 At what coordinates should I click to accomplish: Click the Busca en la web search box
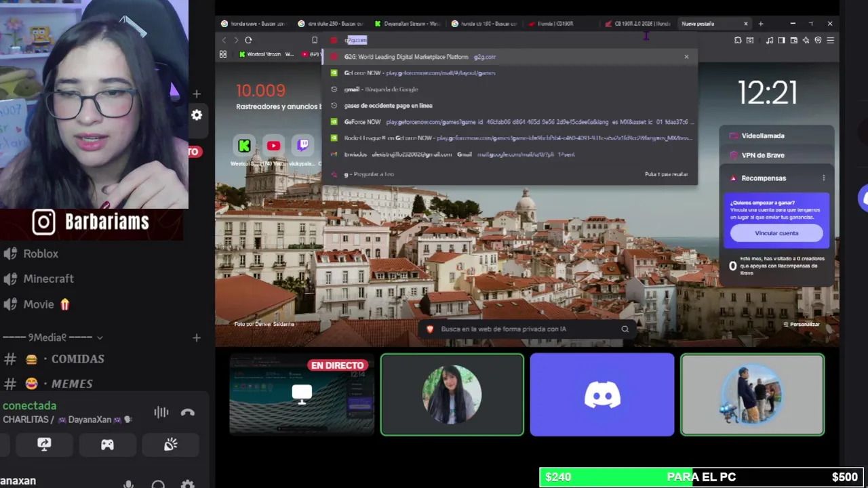[528, 329]
